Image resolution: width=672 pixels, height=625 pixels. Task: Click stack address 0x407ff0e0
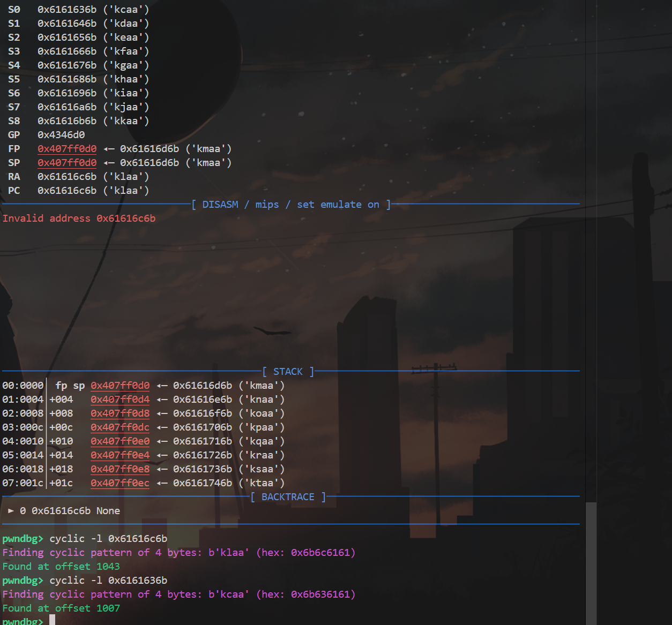(x=120, y=441)
